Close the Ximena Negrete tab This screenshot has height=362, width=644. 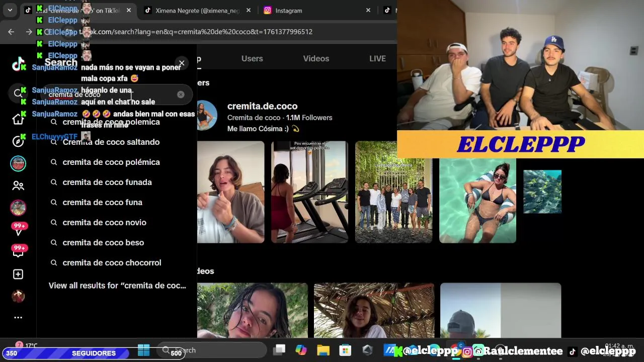[x=249, y=10]
